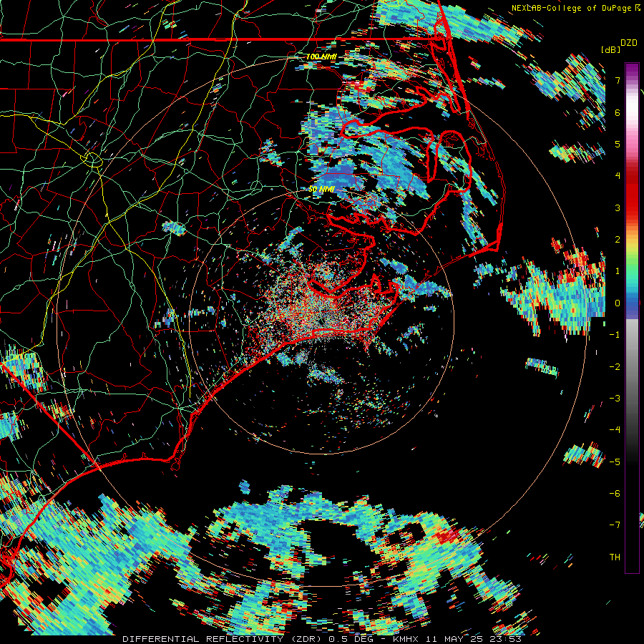The image size is (644, 644).
Task: Click the 50 NMI range ring label
Action: click(x=321, y=190)
